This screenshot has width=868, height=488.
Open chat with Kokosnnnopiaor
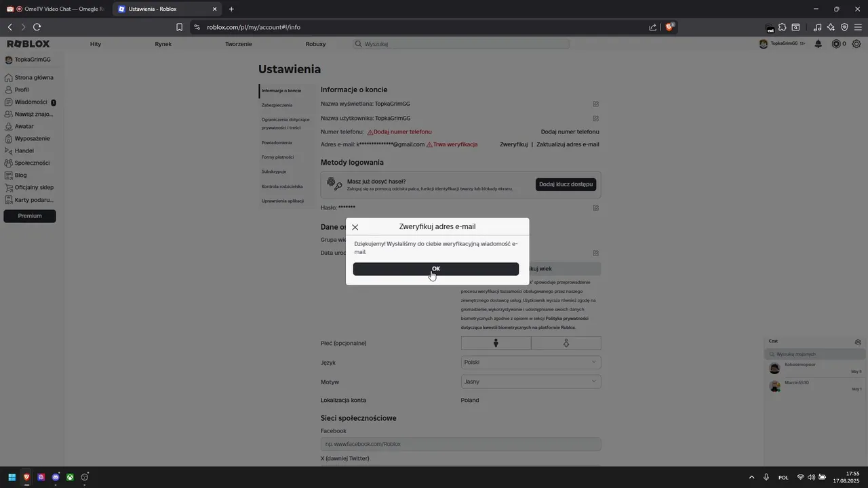coord(814,368)
